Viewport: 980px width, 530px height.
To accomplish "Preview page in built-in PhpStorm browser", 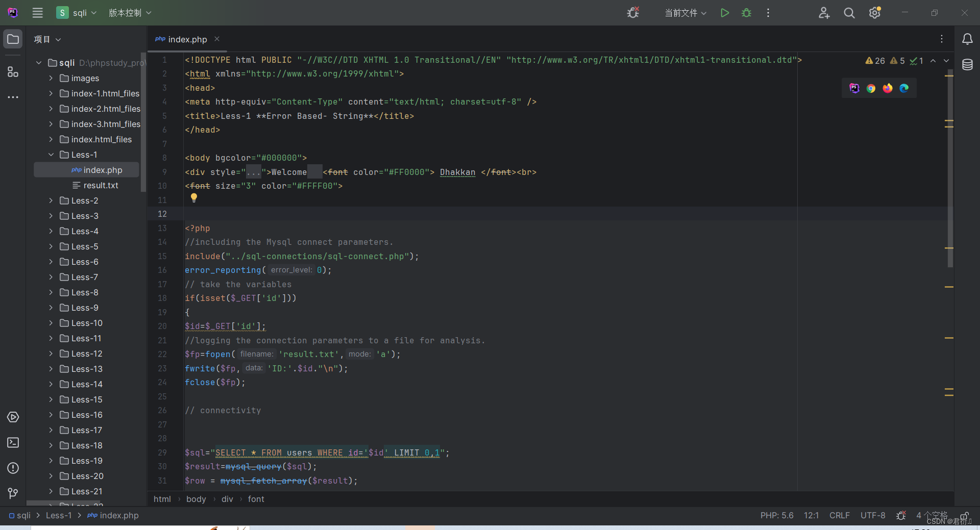I will (x=854, y=88).
